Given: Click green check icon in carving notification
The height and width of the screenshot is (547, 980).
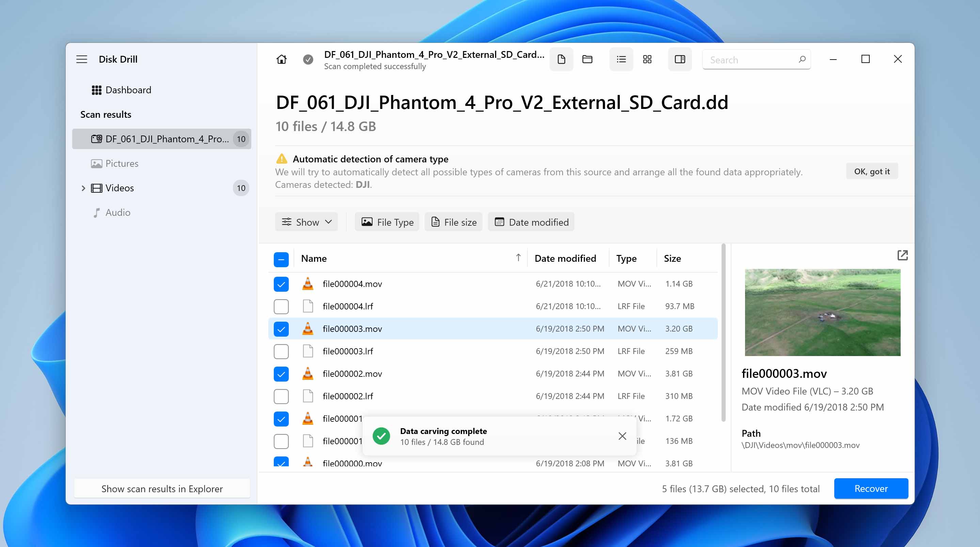Looking at the screenshot, I should tap(381, 436).
